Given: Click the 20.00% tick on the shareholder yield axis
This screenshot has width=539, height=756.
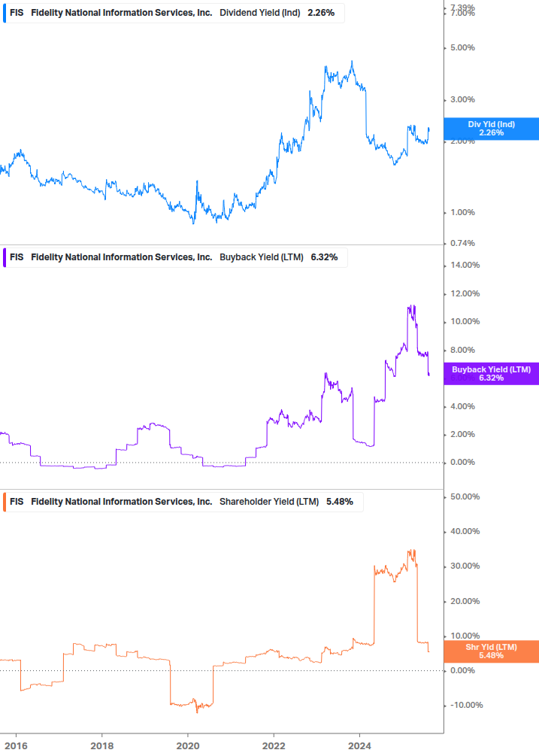Looking at the screenshot, I should click(465, 601).
